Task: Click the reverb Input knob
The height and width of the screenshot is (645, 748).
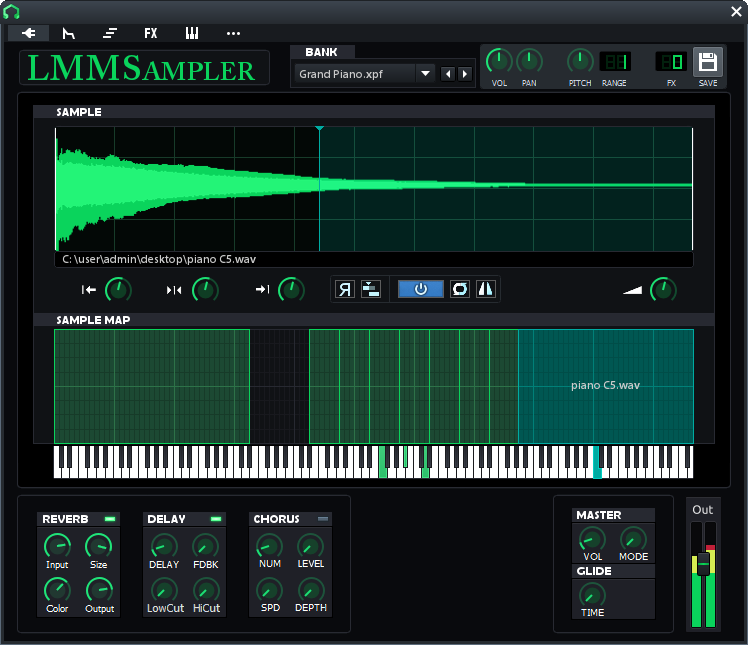Action: 57,546
